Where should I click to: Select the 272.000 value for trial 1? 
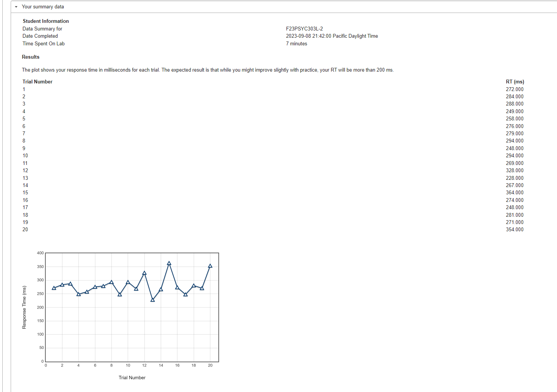coord(514,90)
